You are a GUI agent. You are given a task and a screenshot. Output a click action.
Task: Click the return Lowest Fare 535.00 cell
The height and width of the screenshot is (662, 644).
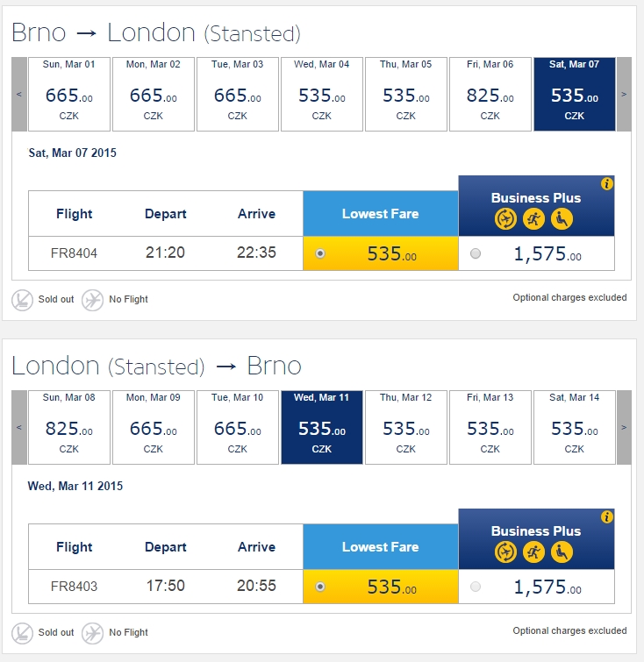pos(380,587)
